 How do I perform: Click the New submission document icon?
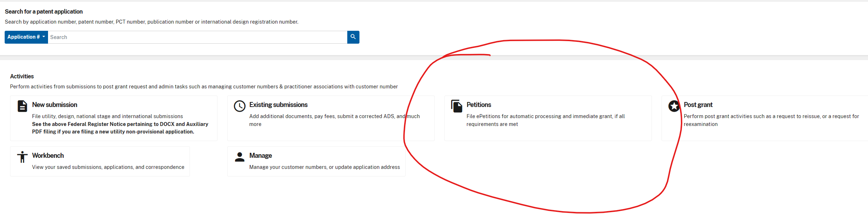[22, 106]
